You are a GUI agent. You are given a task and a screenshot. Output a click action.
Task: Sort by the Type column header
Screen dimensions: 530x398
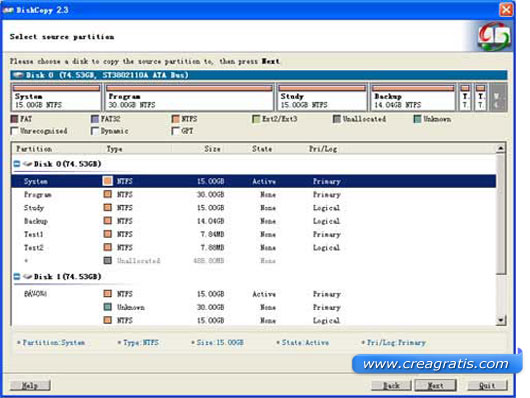coord(137,149)
